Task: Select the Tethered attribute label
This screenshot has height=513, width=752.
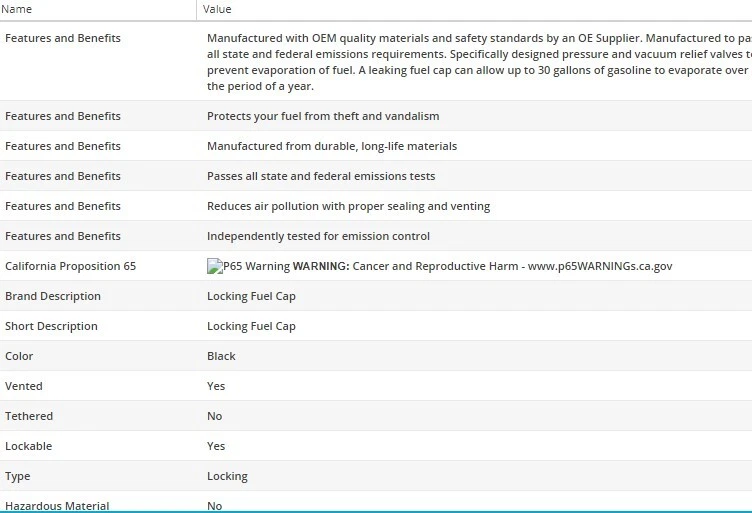Action: pos(29,416)
